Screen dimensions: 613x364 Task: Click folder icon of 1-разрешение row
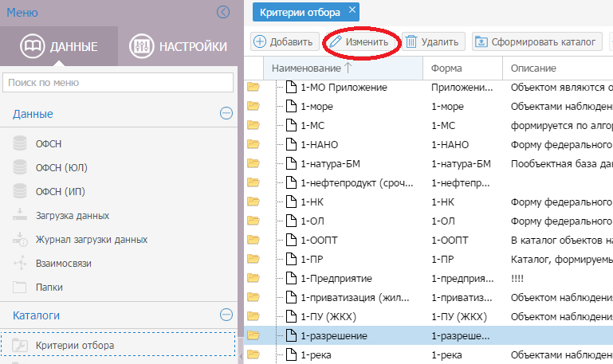click(253, 335)
